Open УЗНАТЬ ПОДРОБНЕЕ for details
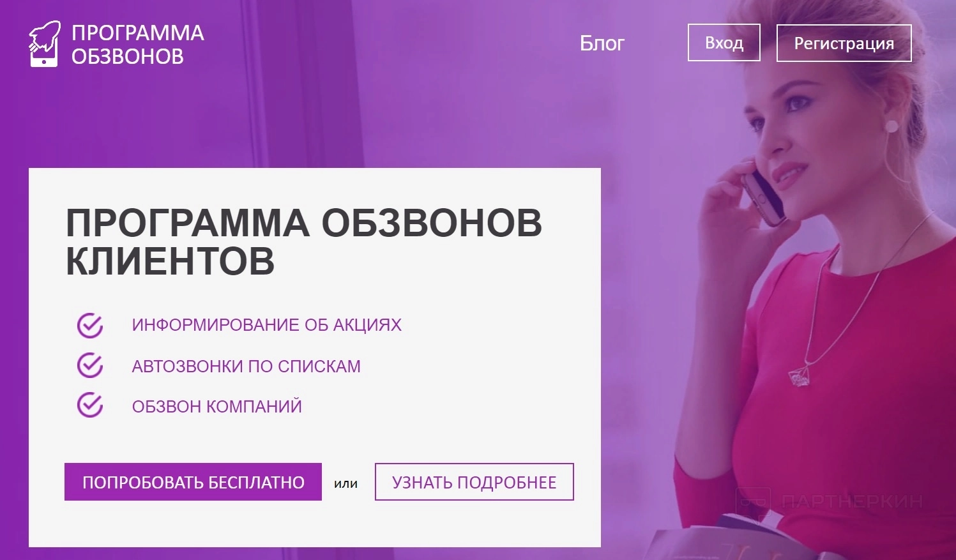This screenshot has height=560, width=956. click(x=474, y=482)
